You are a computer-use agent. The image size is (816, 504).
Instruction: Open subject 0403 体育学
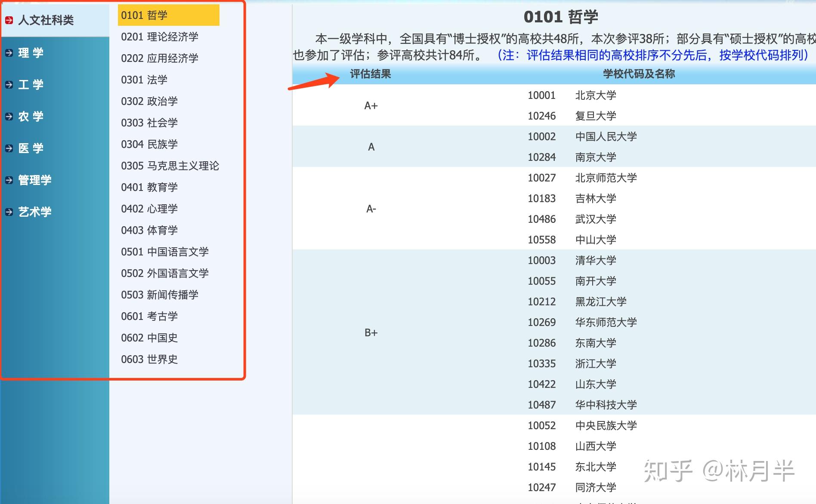point(149,230)
